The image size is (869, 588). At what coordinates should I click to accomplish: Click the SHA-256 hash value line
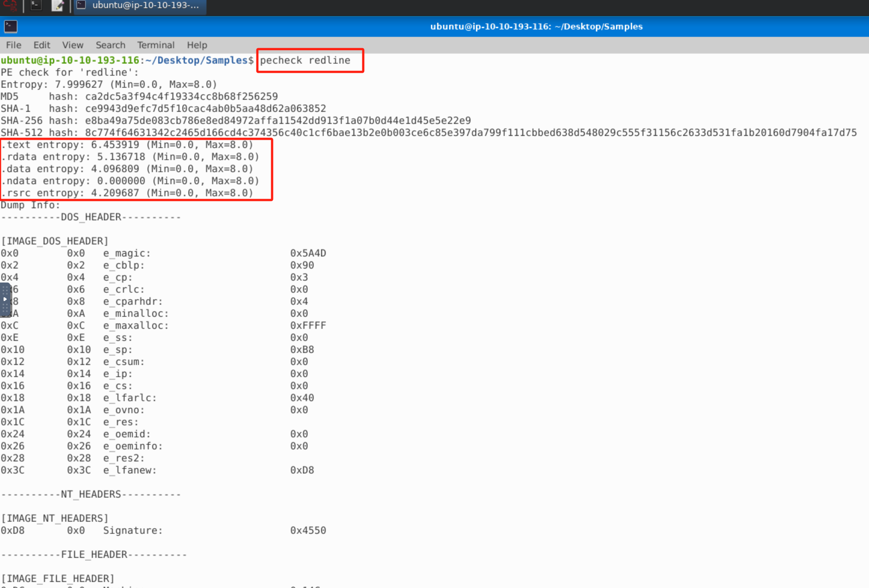point(235,121)
